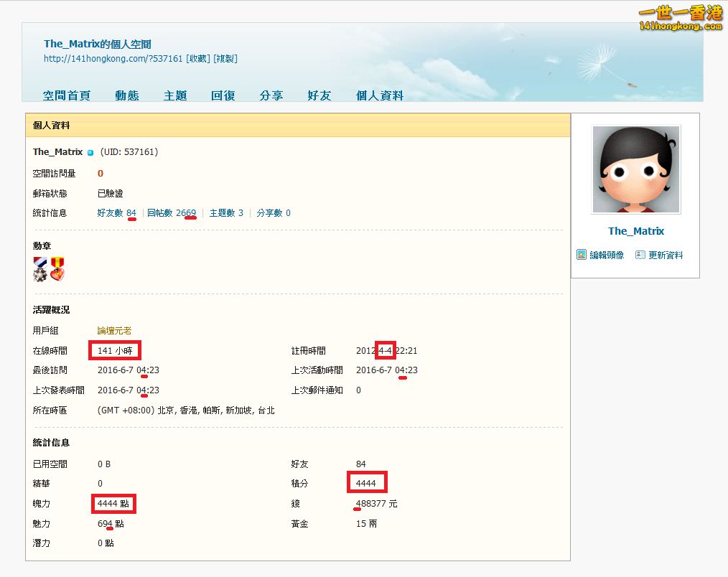Click the The_Matrix name under the avatar

point(636,230)
